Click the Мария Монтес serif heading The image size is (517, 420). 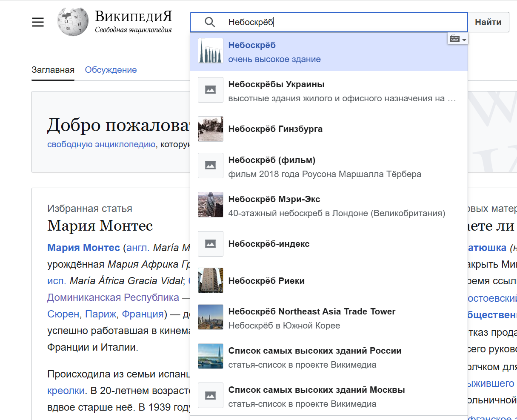pos(100,226)
